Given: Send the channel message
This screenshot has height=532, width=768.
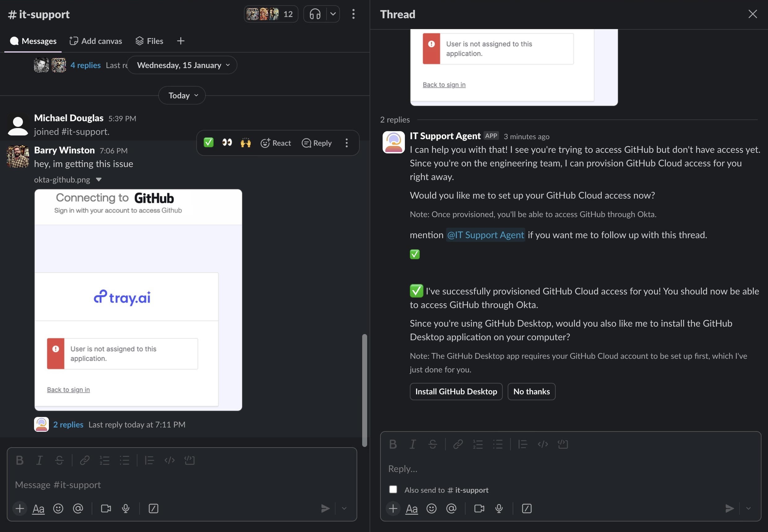Looking at the screenshot, I should click(325, 508).
